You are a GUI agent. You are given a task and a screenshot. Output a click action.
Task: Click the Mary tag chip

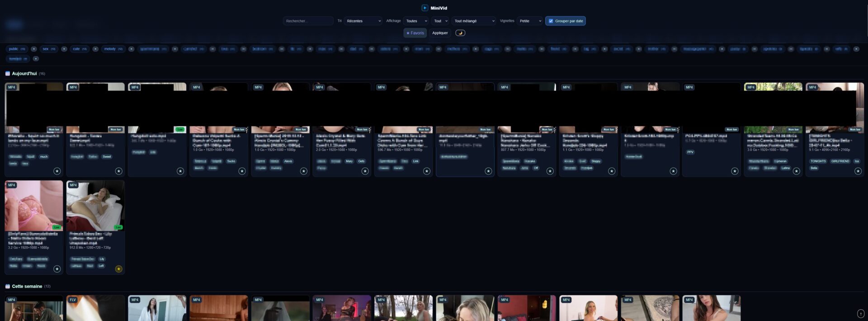(349, 161)
